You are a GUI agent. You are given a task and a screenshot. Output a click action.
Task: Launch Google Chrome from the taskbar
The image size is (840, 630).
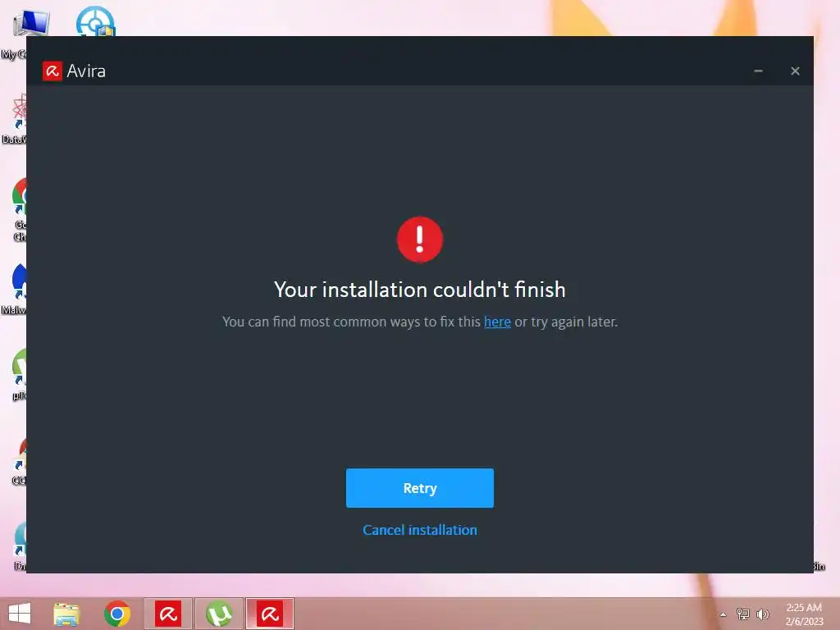(117, 614)
